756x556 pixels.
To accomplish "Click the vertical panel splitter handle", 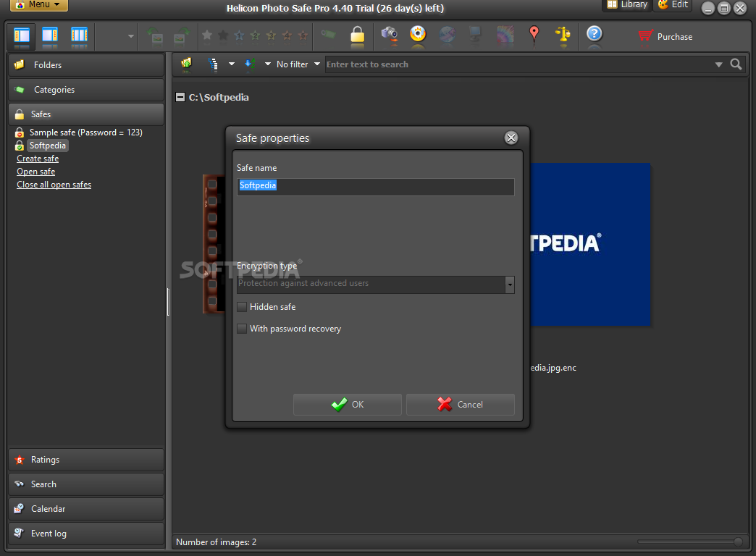I will (x=168, y=302).
